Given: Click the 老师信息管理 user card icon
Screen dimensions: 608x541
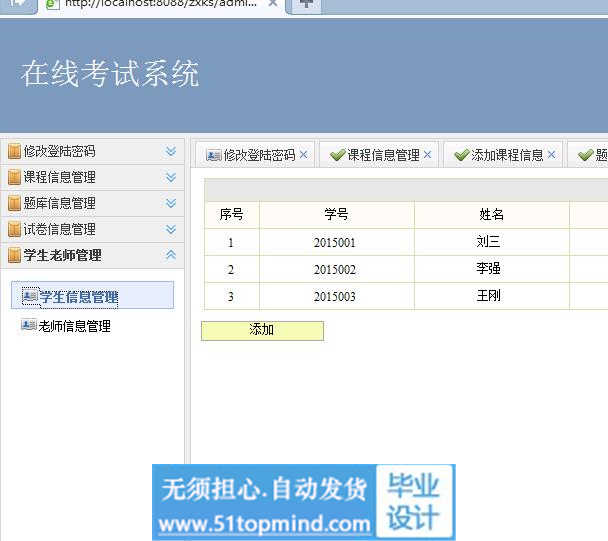Looking at the screenshot, I should pyautogui.click(x=29, y=325).
